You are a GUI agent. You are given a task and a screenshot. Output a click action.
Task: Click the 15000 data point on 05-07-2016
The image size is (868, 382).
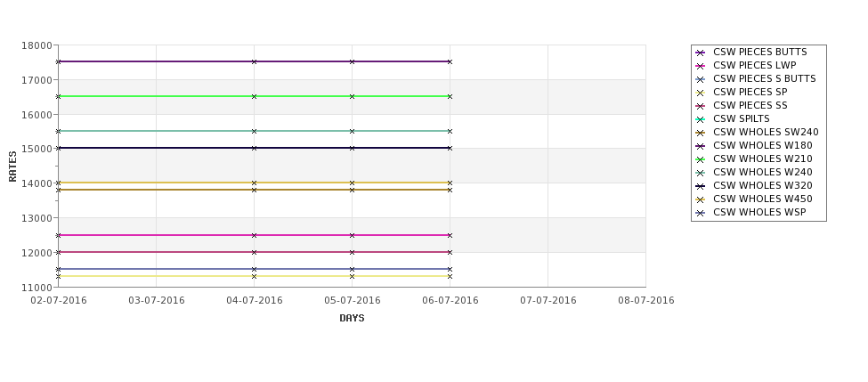tap(352, 148)
